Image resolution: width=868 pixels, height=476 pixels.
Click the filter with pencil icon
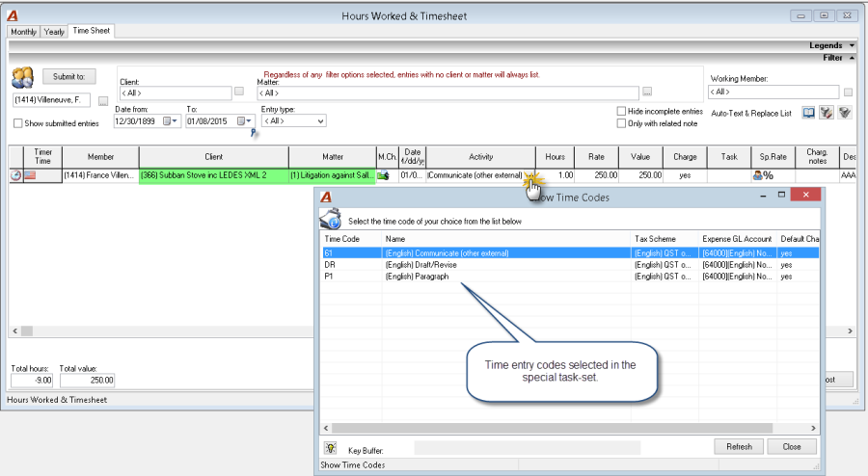tap(827, 113)
